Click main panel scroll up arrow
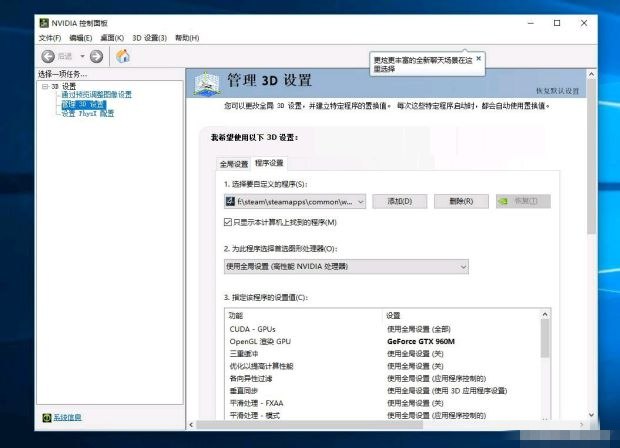The image size is (620, 448). click(592, 74)
